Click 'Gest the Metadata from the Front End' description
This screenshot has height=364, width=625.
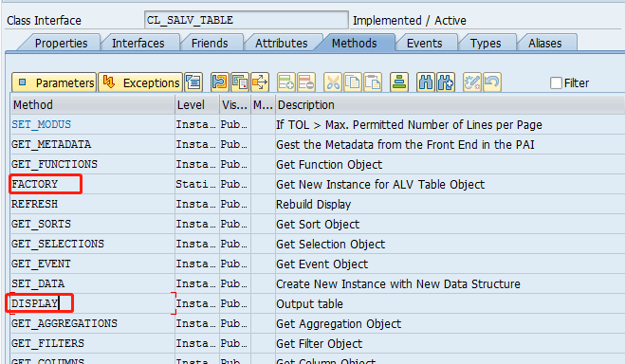[405, 145]
